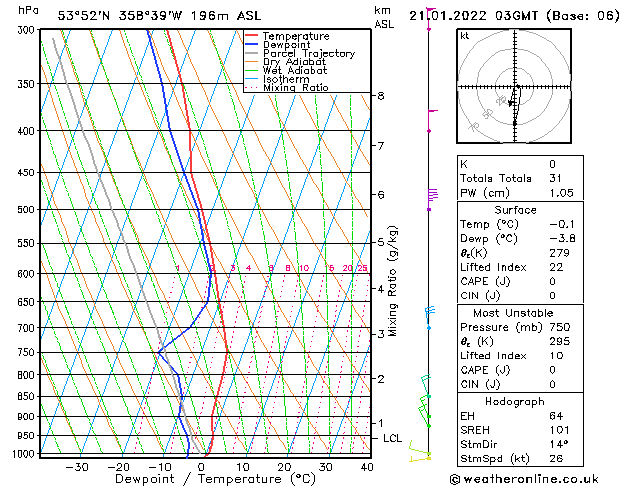Image resolution: width=629 pixels, height=486 pixels.
Task: Click the blue Dewpoint legend line
Action: pyautogui.click(x=251, y=44)
